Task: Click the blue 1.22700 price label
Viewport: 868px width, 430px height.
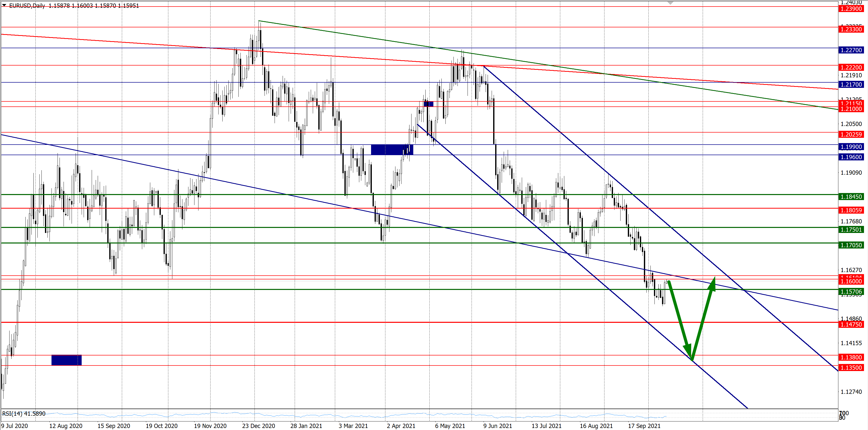Action: pos(851,50)
